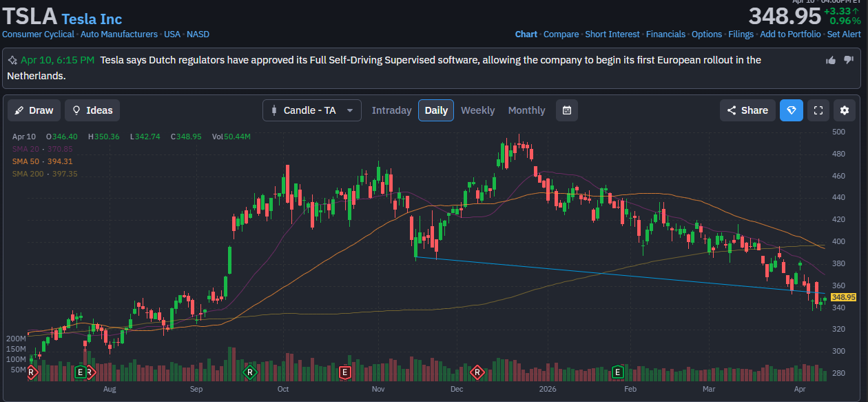
Task: Open the date range calendar picker
Action: click(x=566, y=110)
